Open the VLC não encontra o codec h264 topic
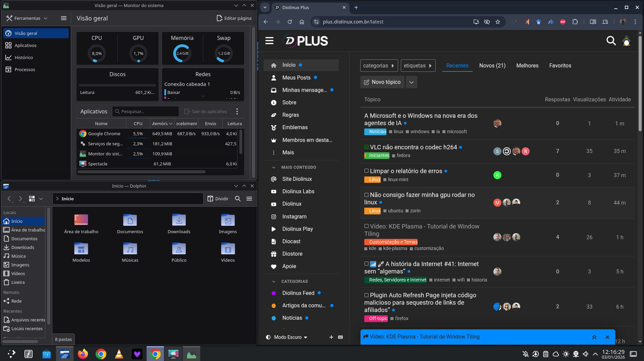Screen dimensions: 644x361 coord(413,147)
